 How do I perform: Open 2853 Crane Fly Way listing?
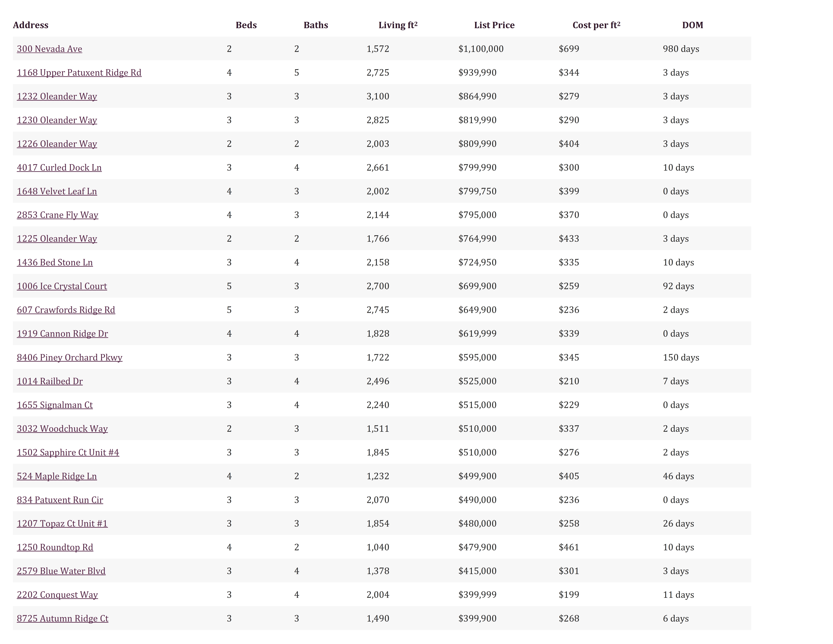pos(58,215)
